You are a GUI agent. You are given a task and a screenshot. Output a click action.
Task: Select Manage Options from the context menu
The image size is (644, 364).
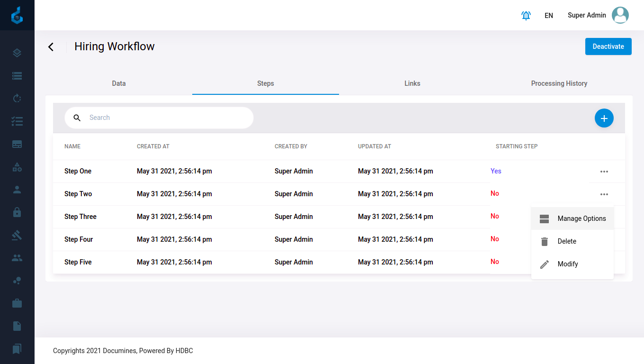572,218
